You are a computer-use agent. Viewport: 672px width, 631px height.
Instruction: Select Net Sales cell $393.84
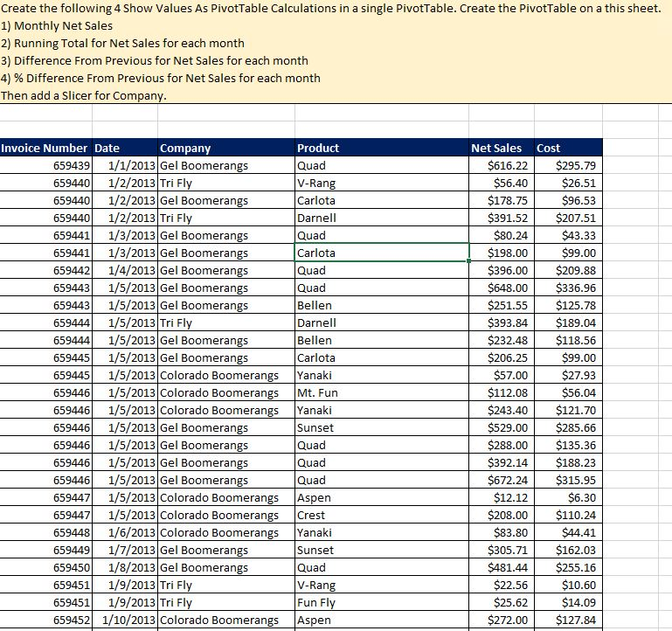coord(502,322)
